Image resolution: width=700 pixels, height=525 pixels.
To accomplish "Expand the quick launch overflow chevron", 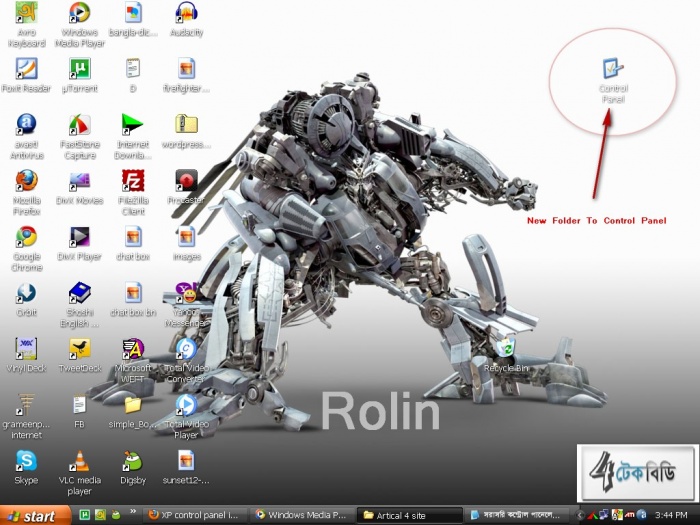I will click(133, 512).
